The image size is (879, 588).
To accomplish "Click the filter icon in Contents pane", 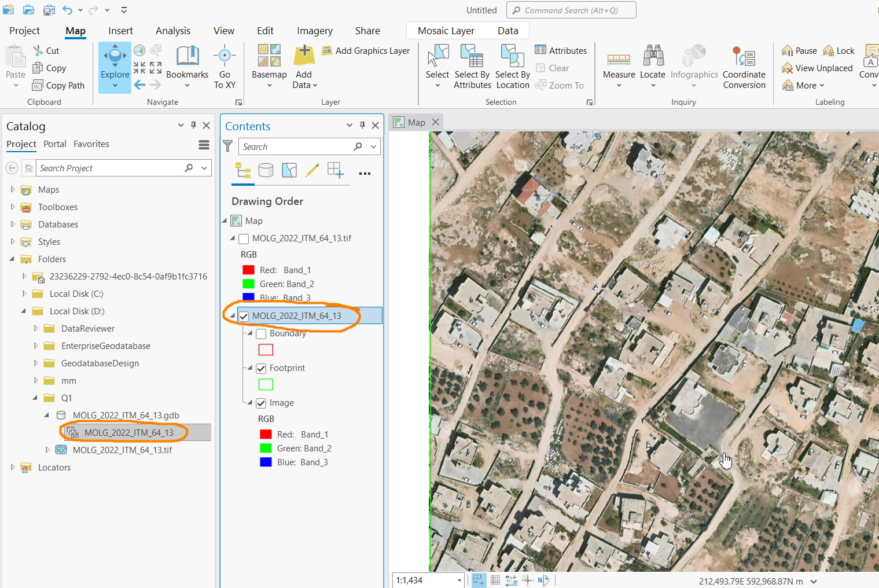I will pos(227,146).
